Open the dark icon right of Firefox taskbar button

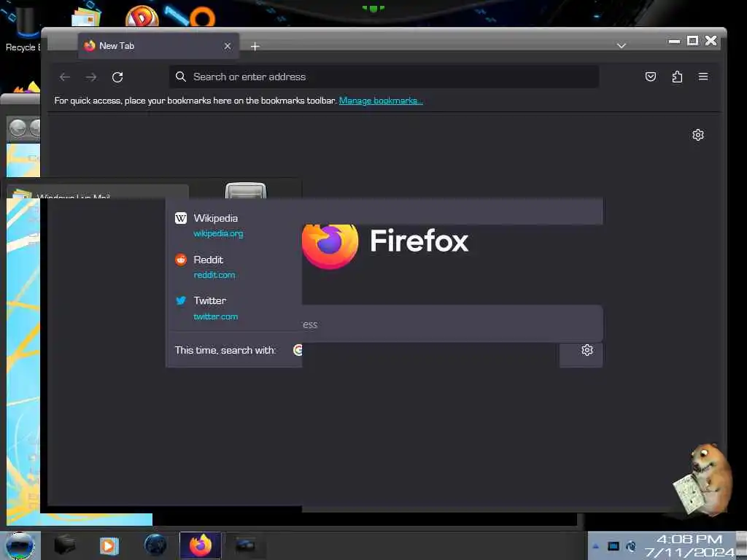pos(245,545)
